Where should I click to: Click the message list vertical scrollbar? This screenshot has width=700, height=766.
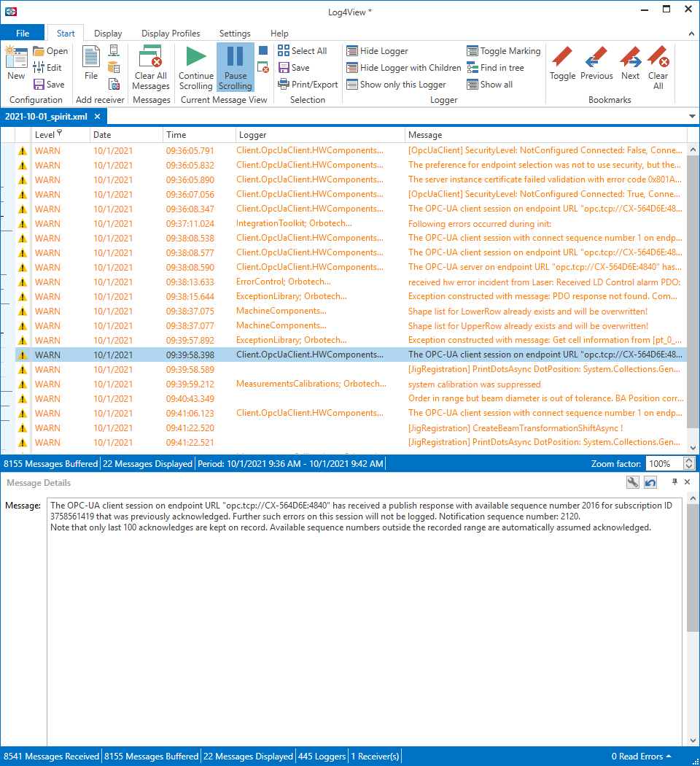coord(693,292)
